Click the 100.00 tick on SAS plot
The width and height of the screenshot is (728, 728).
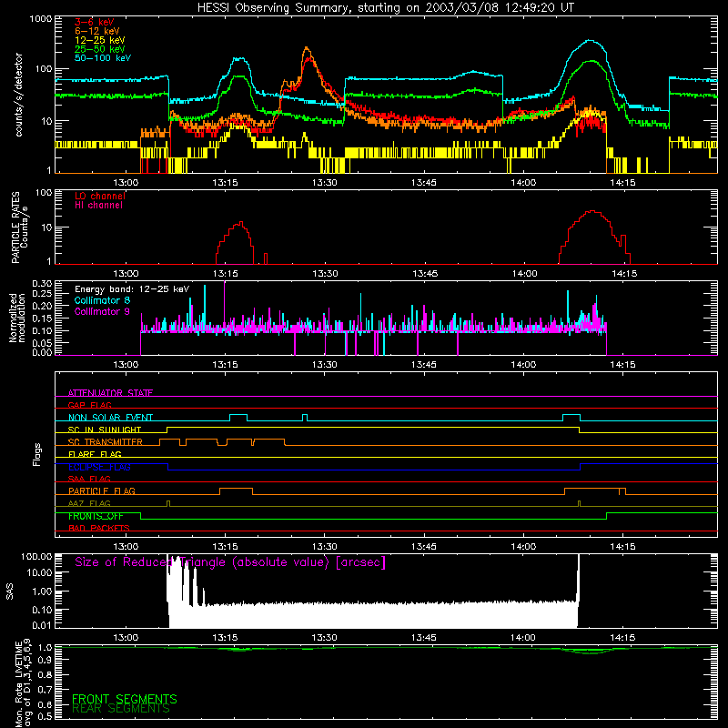coord(36,556)
